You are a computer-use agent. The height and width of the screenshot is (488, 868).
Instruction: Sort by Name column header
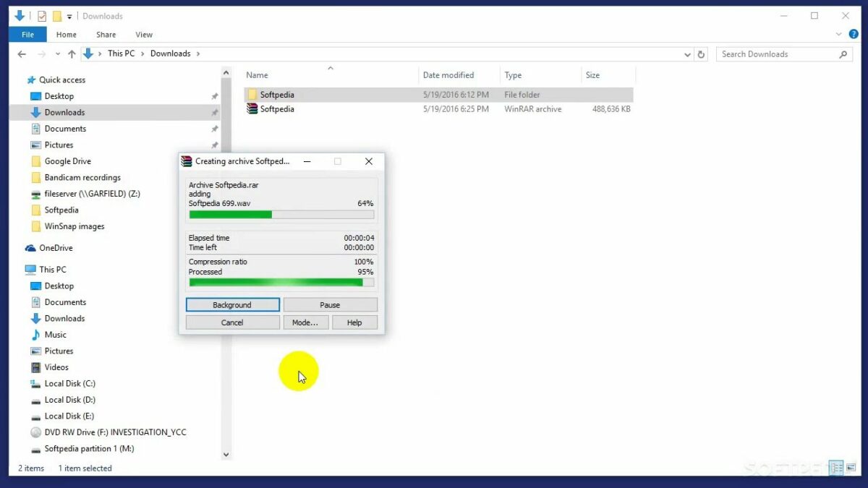pos(331,75)
